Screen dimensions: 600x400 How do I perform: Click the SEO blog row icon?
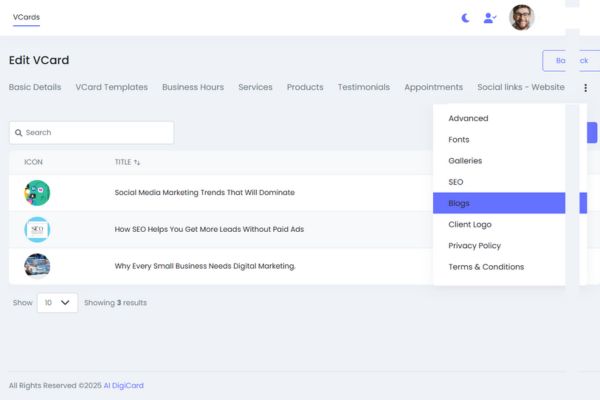(x=37, y=229)
